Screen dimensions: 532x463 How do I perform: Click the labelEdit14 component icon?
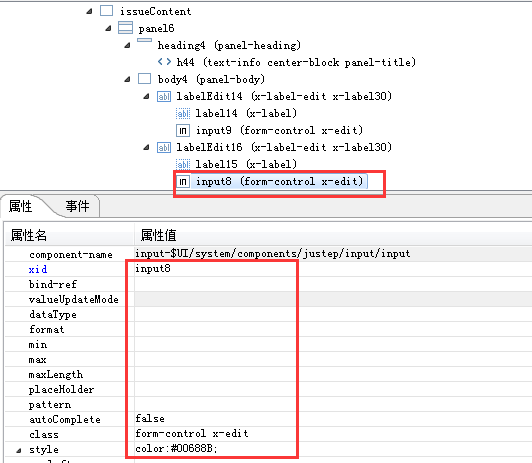(x=164, y=97)
